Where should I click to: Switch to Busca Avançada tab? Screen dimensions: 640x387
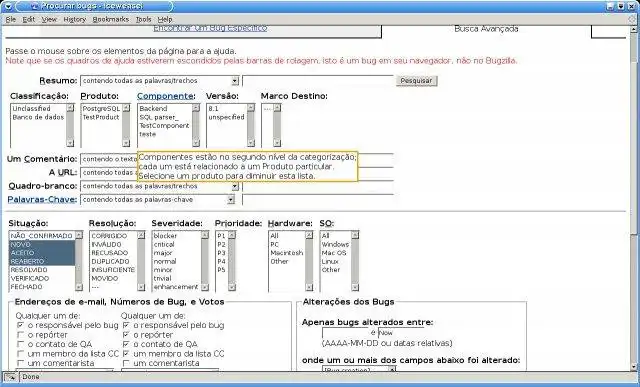[486, 29]
